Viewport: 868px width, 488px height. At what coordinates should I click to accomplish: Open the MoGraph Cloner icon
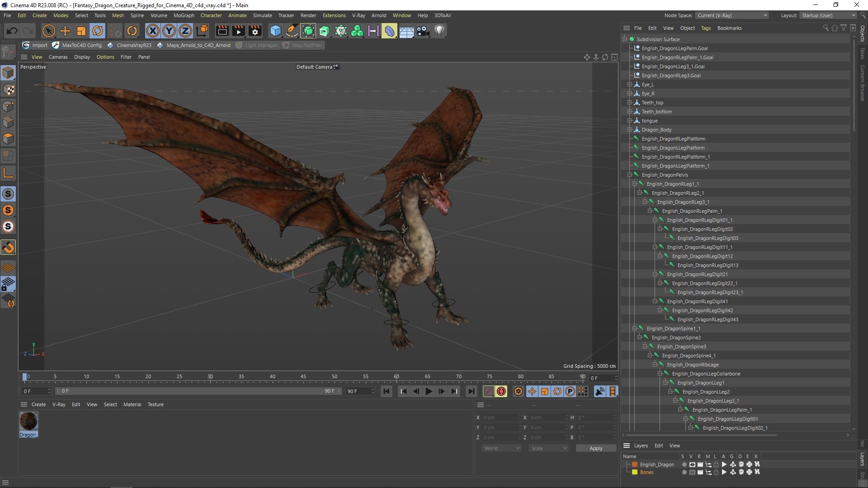coord(357,31)
